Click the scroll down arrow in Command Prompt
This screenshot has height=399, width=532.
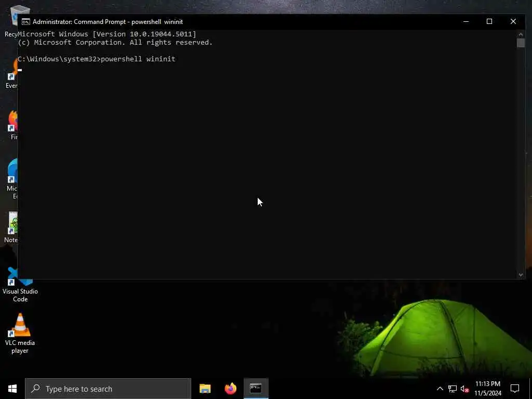click(521, 275)
